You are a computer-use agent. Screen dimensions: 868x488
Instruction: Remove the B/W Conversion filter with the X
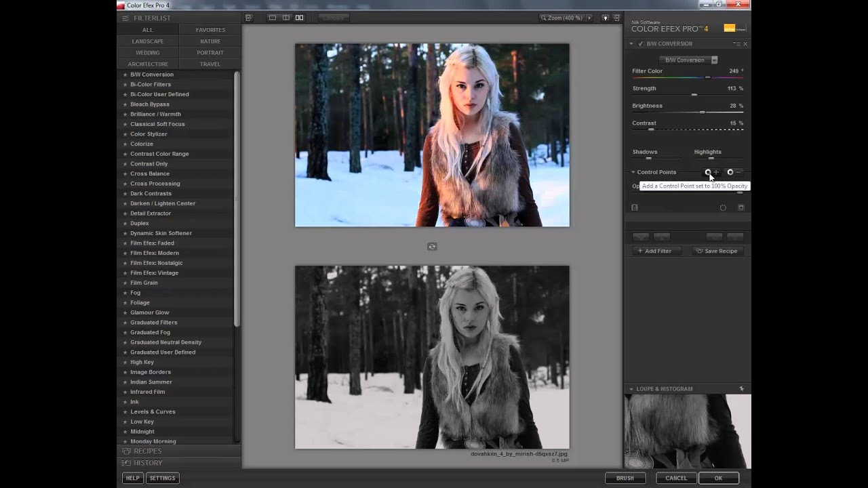coord(745,43)
